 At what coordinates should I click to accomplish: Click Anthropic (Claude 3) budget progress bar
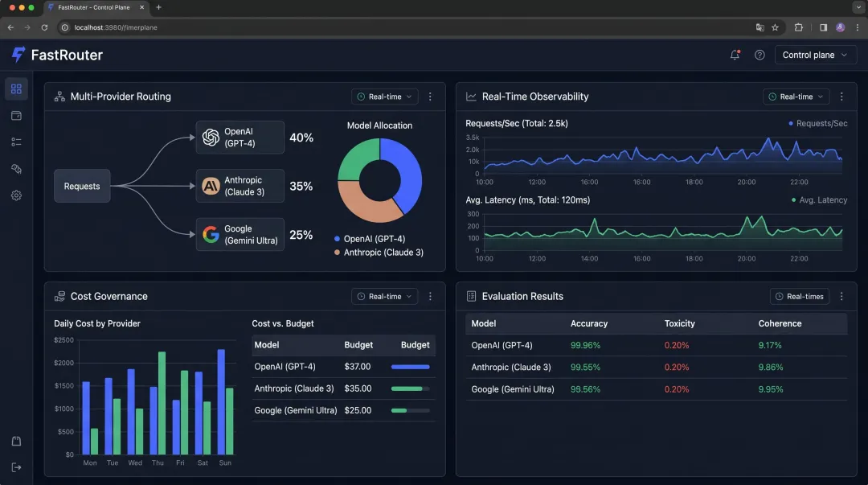[410, 388]
